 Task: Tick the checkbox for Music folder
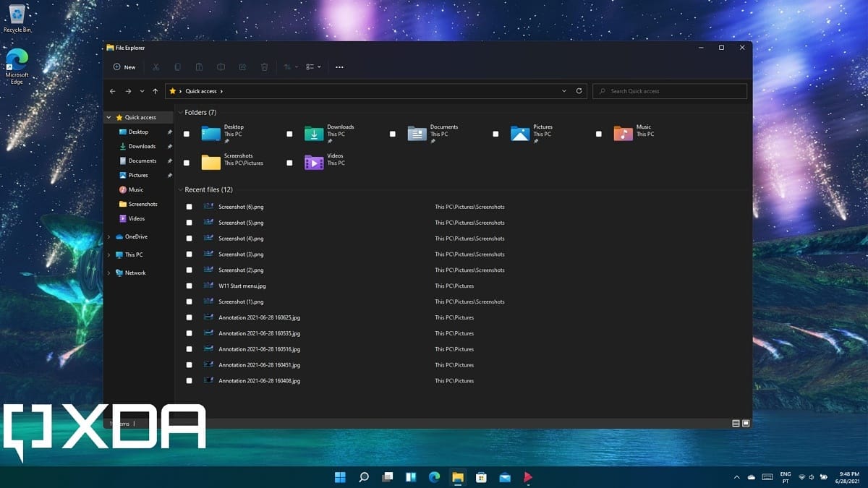pos(598,134)
